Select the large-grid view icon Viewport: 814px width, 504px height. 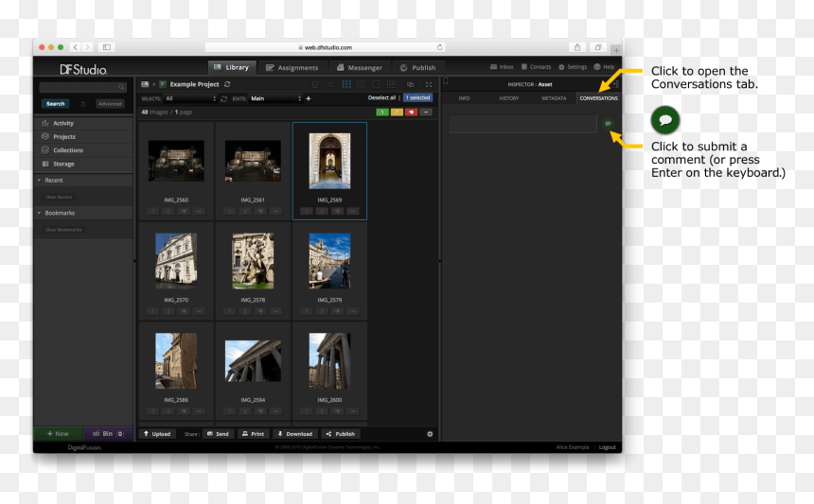[362, 84]
